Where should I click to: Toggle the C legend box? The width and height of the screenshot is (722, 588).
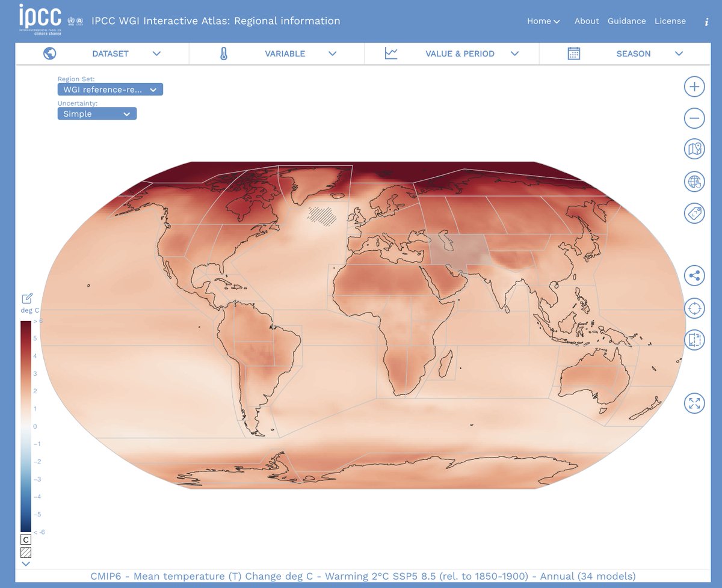(x=26, y=540)
